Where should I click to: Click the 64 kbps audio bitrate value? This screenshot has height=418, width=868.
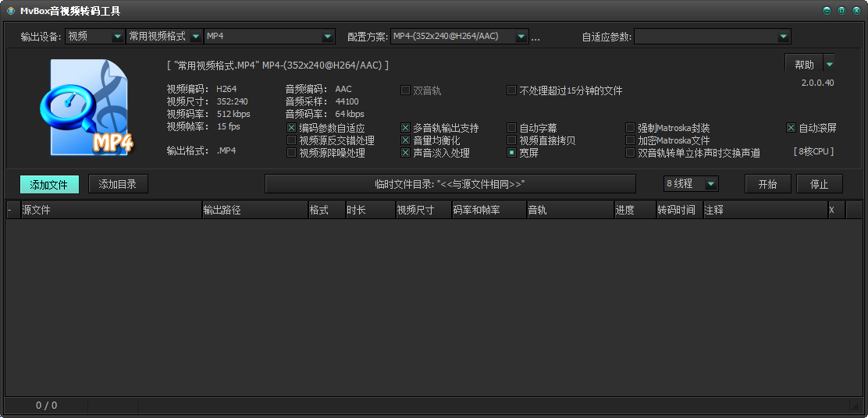coord(349,114)
